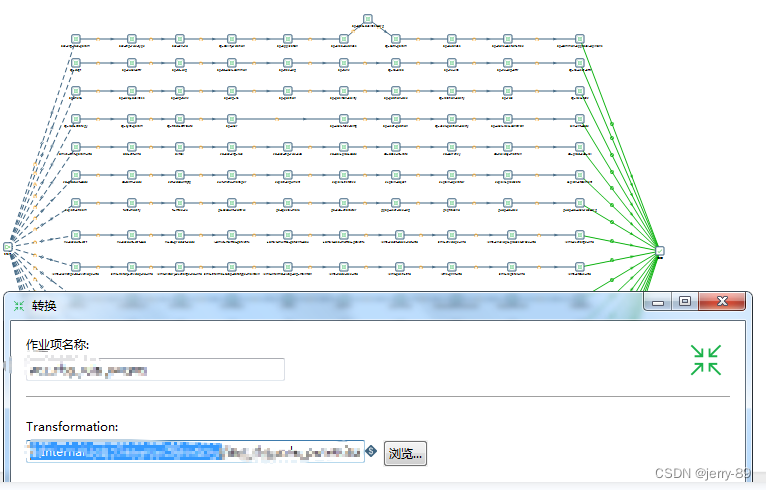Close the 转换 dialog
This screenshot has width=766, height=490.
coord(722,301)
